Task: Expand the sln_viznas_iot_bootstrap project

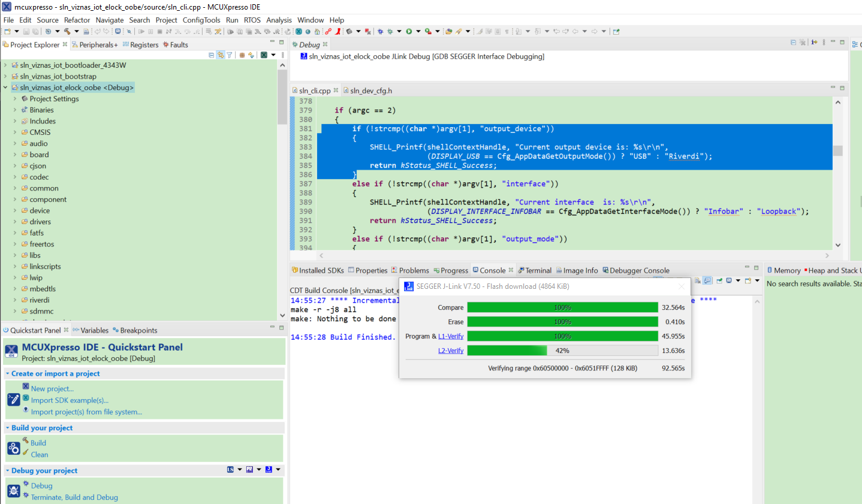Action: (5, 77)
